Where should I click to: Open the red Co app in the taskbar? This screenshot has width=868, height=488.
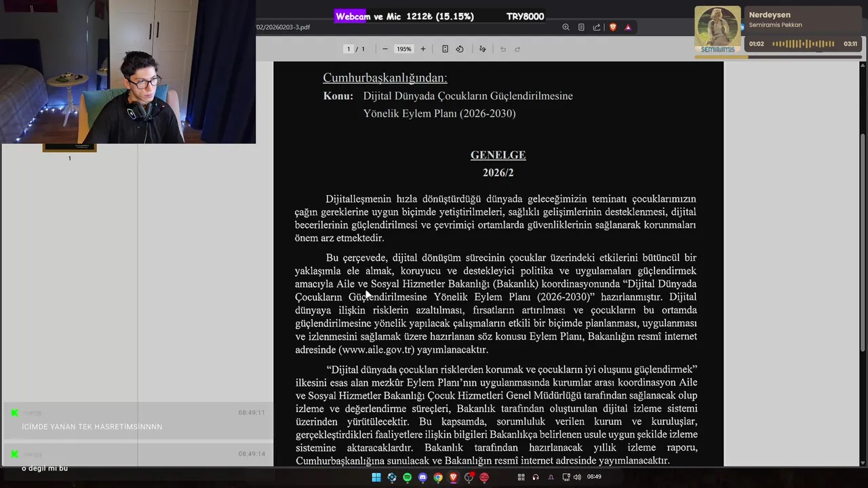[484, 477]
